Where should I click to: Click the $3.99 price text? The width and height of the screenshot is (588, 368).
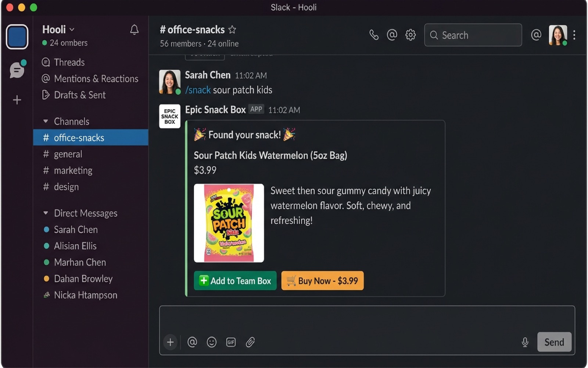(x=205, y=170)
